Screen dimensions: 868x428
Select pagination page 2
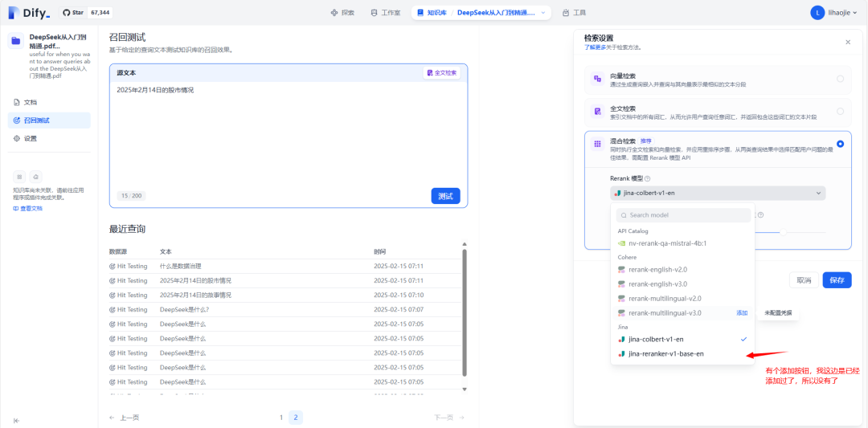tap(296, 418)
